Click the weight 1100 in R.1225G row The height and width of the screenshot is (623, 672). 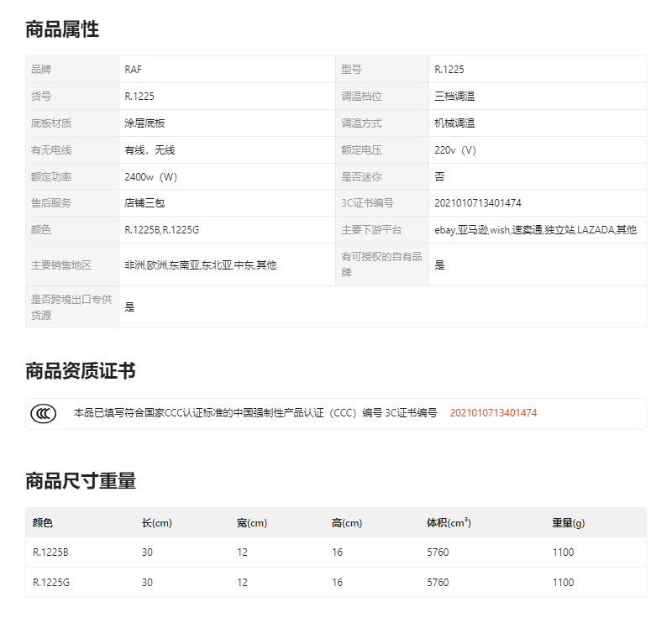pos(563,583)
